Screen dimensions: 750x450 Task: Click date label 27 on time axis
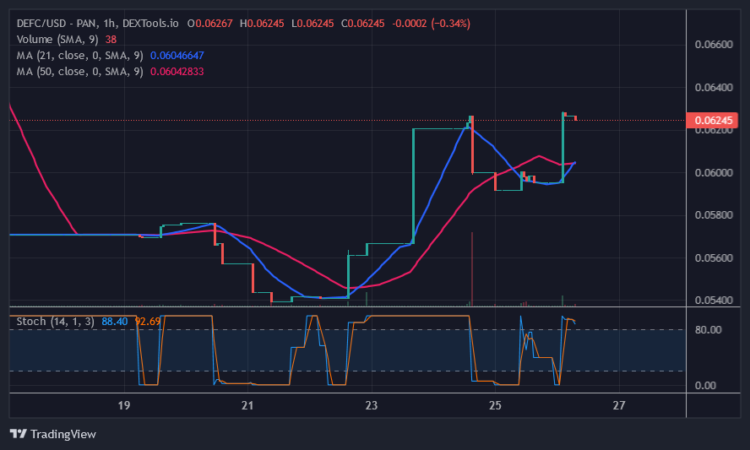point(619,406)
